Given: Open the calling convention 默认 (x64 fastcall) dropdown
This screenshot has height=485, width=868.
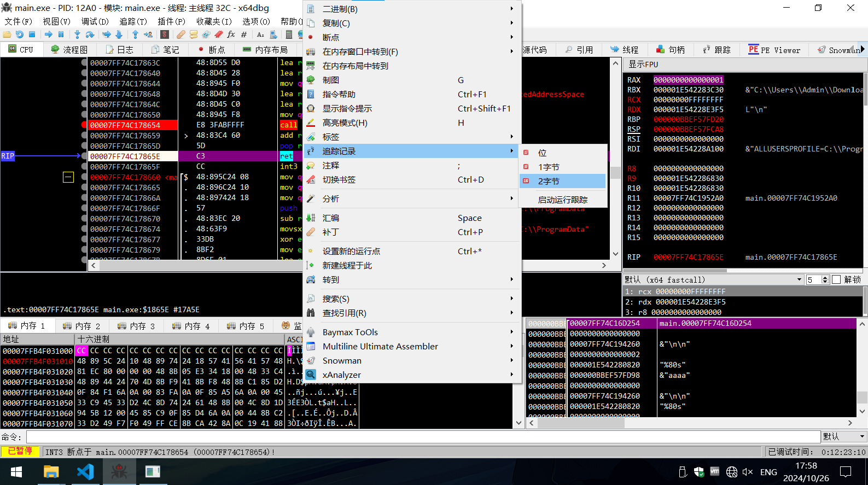Looking at the screenshot, I should point(713,279).
